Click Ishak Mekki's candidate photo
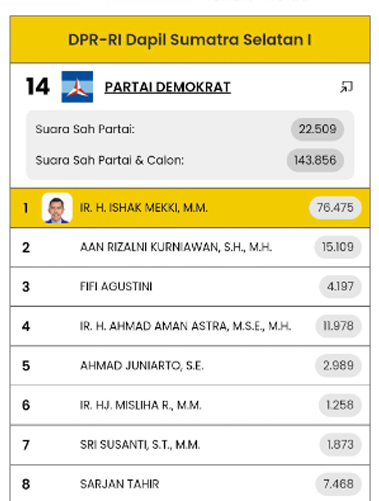 coord(57,208)
